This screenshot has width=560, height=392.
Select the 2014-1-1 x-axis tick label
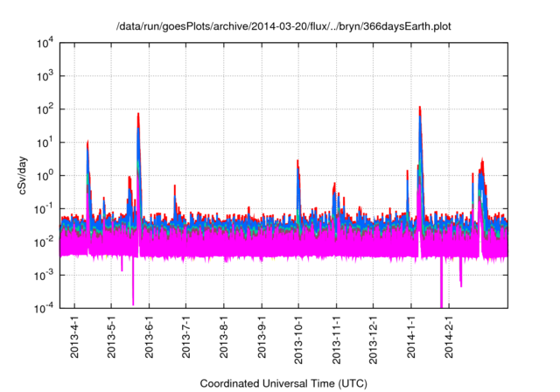411,337
